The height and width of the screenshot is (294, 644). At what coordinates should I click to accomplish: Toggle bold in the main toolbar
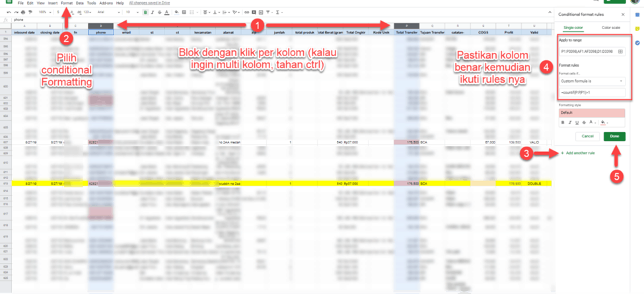[x=145, y=12]
